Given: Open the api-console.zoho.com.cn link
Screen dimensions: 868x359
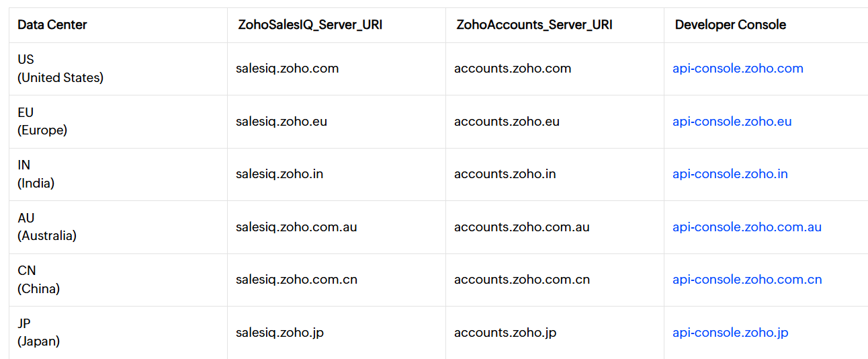Looking at the screenshot, I should point(747,280).
